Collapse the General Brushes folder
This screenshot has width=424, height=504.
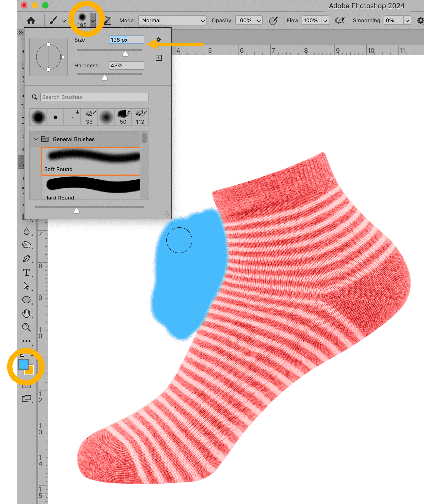(36, 139)
